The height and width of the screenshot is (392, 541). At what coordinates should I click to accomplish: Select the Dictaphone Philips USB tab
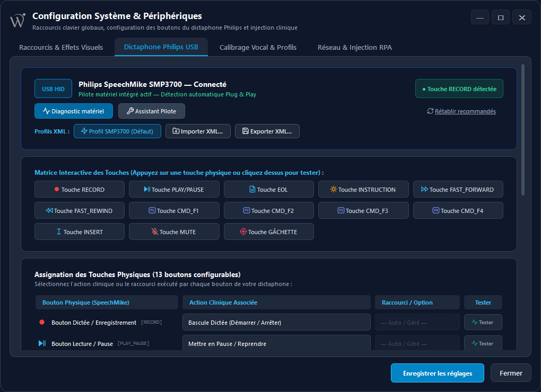(161, 47)
